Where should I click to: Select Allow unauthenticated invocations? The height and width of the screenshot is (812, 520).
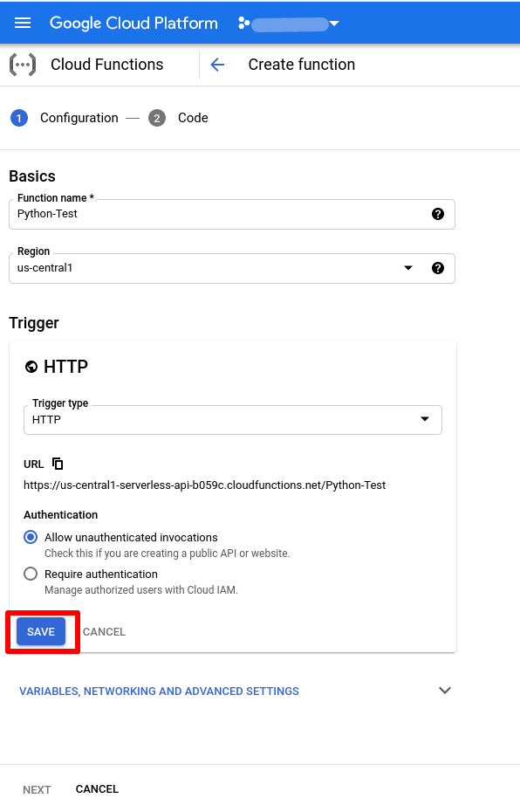pyautogui.click(x=31, y=537)
